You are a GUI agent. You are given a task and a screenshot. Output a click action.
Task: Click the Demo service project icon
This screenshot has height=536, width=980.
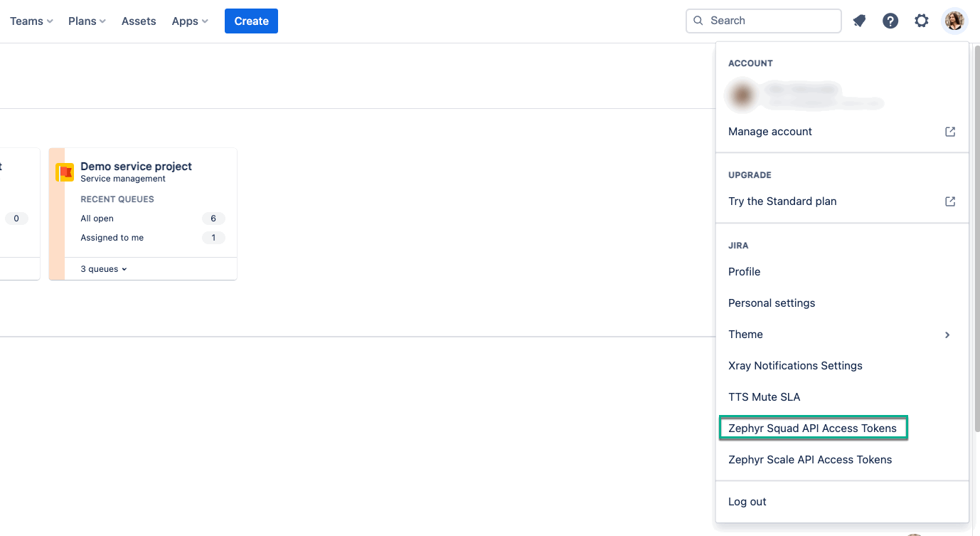point(65,172)
